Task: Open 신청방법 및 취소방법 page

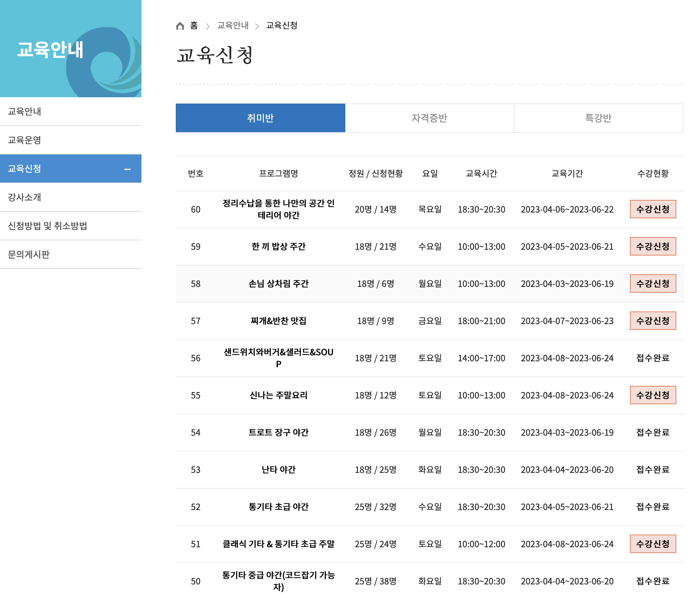Action: pyautogui.click(x=47, y=226)
